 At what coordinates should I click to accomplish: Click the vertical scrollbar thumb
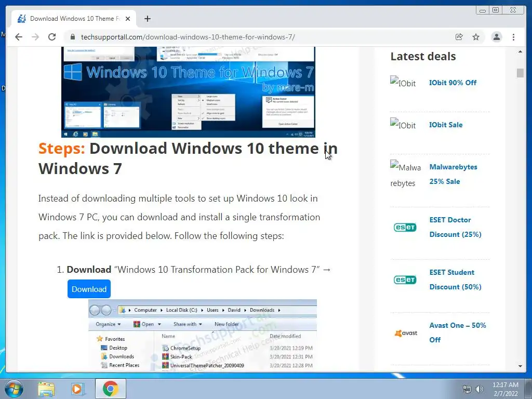click(x=520, y=73)
